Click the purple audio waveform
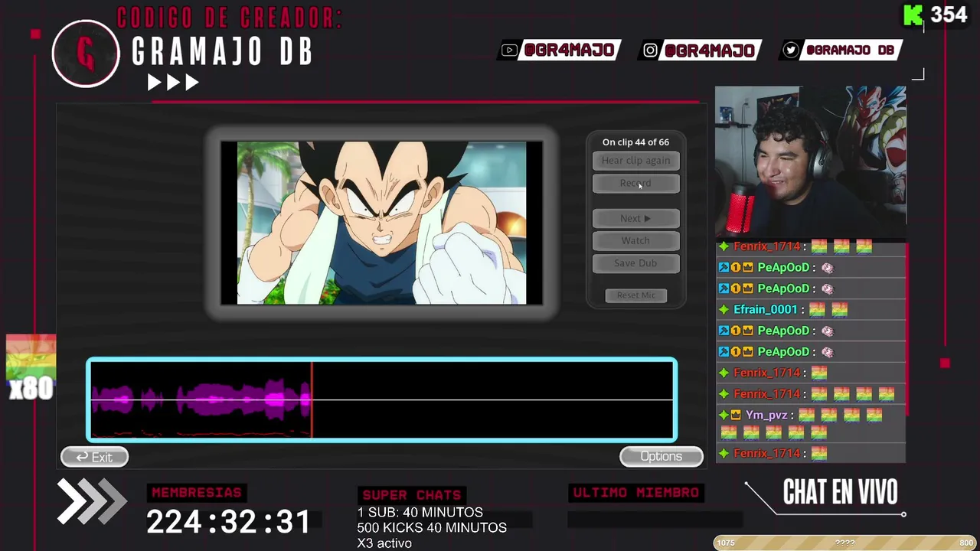 201,400
